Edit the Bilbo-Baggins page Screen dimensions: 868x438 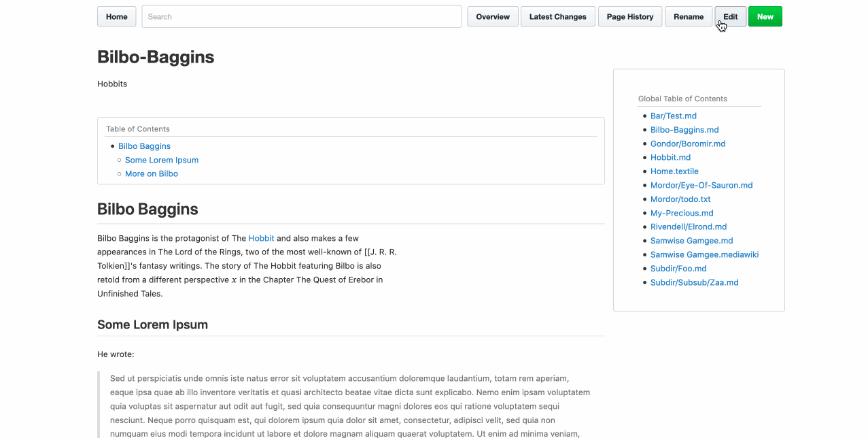730,17
